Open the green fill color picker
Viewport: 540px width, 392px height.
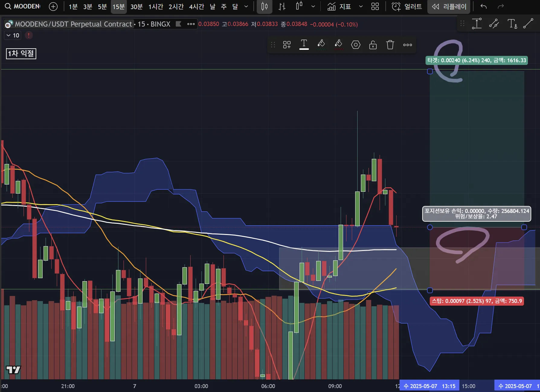(321, 44)
